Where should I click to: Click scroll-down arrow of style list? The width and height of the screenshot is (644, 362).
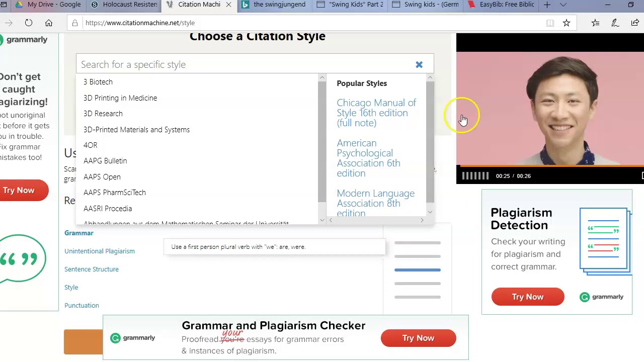coord(322,220)
